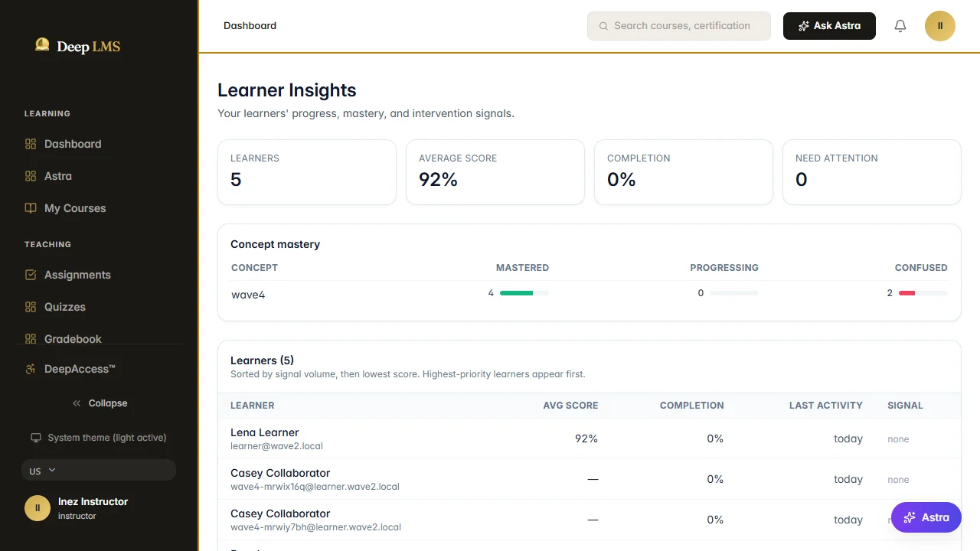This screenshot has width=980, height=551.
Task: Focus the Search courses input field
Action: pyautogui.click(x=679, y=26)
